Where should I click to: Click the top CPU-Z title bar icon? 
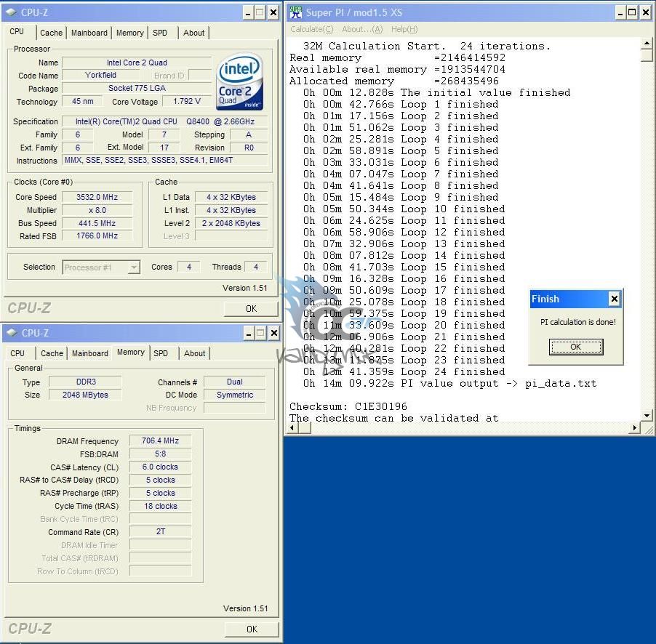coord(12,12)
